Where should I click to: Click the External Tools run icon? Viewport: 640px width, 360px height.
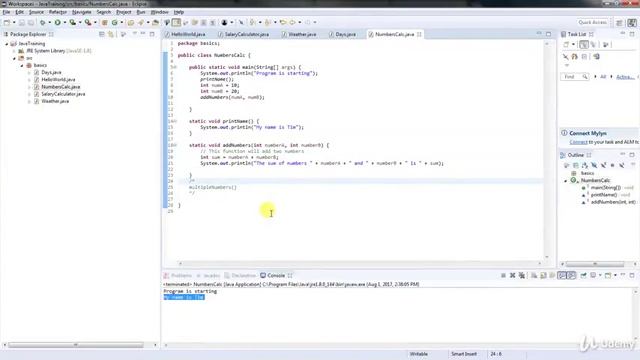[x=88, y=22]
